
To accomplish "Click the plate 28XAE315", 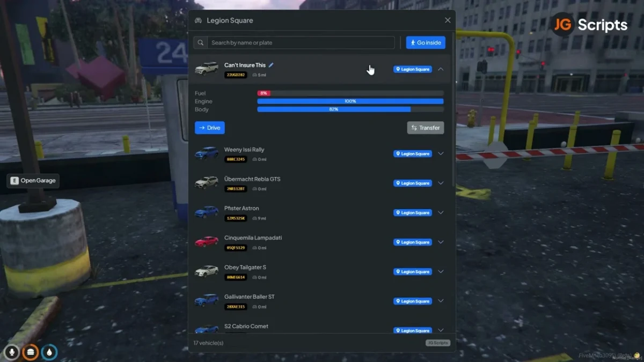I will 236,307.
